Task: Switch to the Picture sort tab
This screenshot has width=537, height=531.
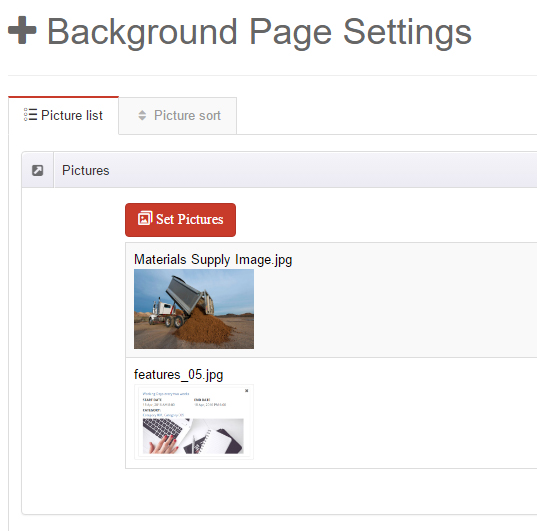Action: click(178, 116)
